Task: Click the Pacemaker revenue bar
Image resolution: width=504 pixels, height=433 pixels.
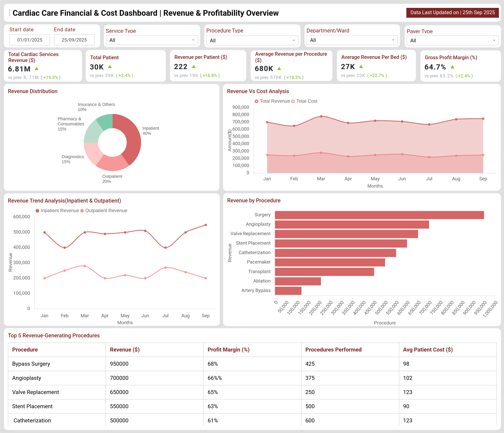Action: 330,262
